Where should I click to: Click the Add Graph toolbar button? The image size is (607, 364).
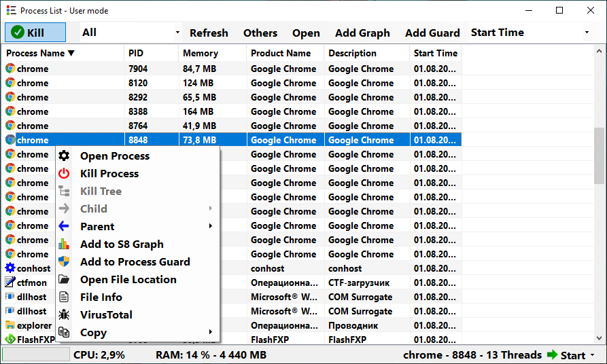click(x=362, y=33)
